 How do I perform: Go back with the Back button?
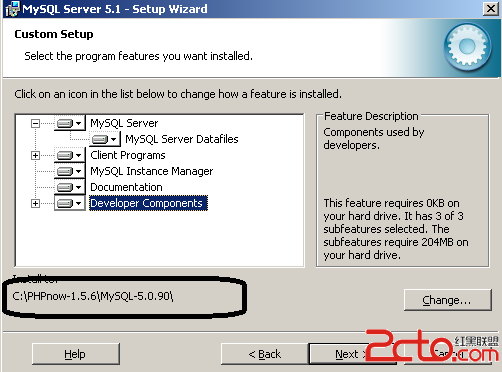coord(265,354)
